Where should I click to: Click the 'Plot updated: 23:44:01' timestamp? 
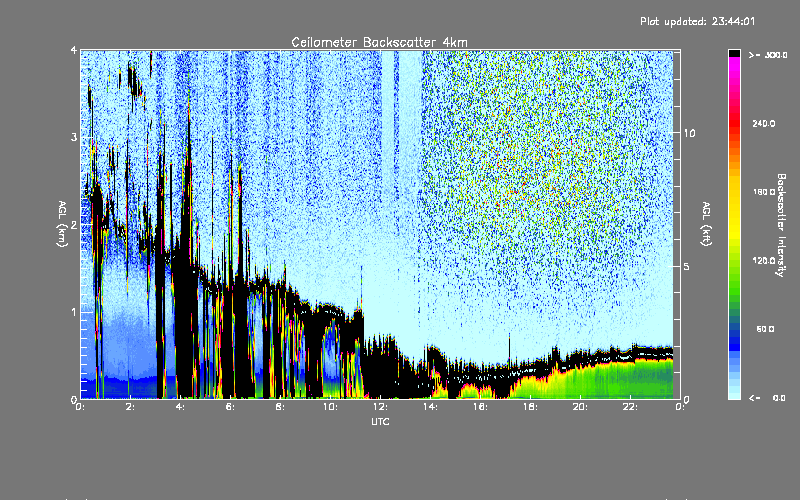coord(697,21)
